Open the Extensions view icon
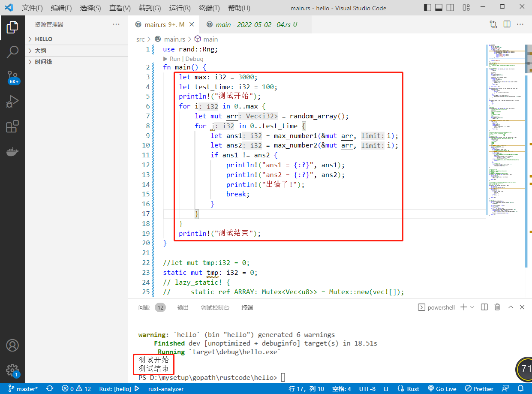Viewport: 532px width, 394px height. (12, 127)
